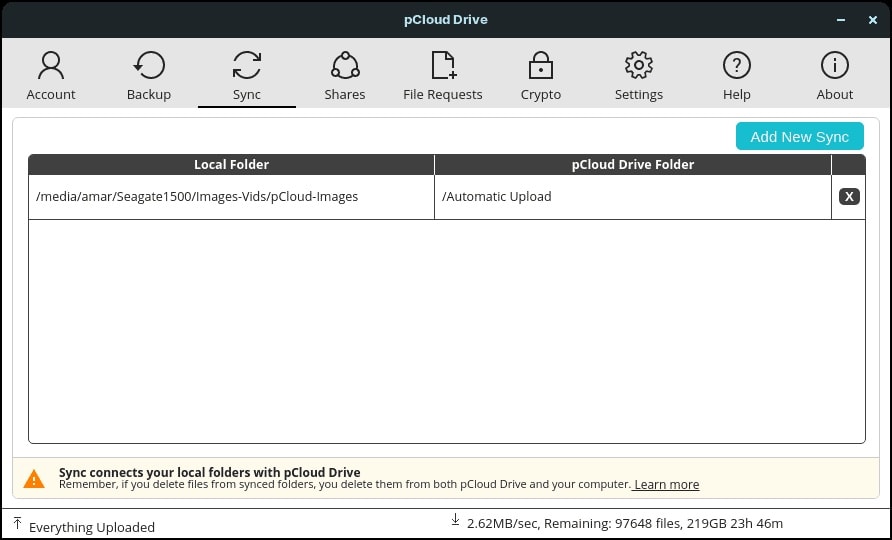Click the pCloud Drive title text
The image size is (892, 540).
445,19
